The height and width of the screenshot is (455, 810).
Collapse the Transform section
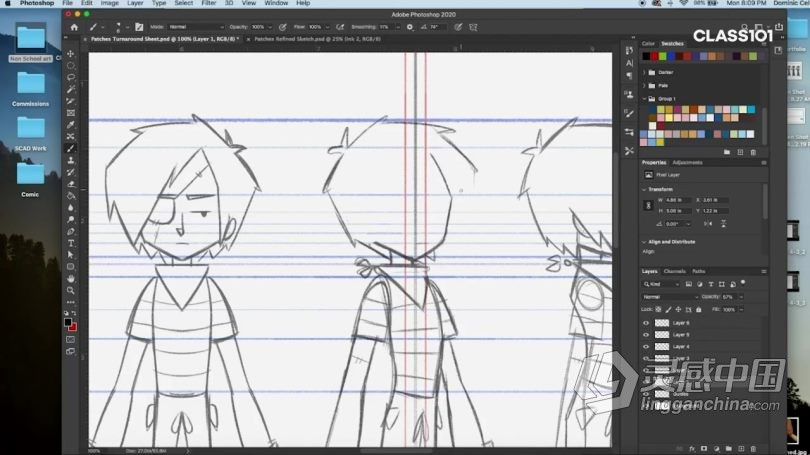coord(644,190)
